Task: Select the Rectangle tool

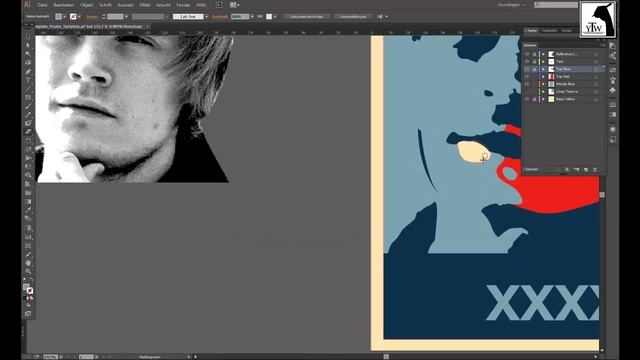Action: point(28,98)
